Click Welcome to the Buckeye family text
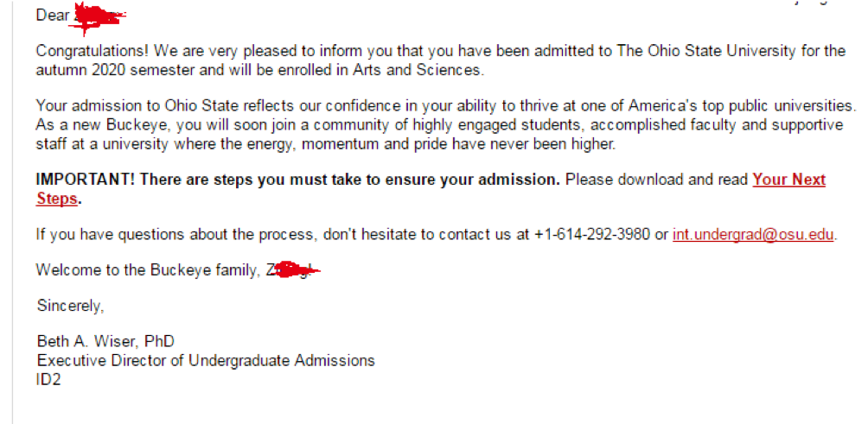Image resolution: width=868 pixels, height=424 pixels. point(149,270)
